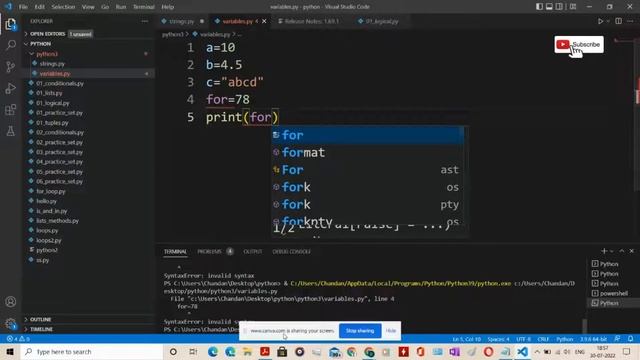Select the 'format' autocomplete suggestion
The image size is (640, 360).
point(368,152)
